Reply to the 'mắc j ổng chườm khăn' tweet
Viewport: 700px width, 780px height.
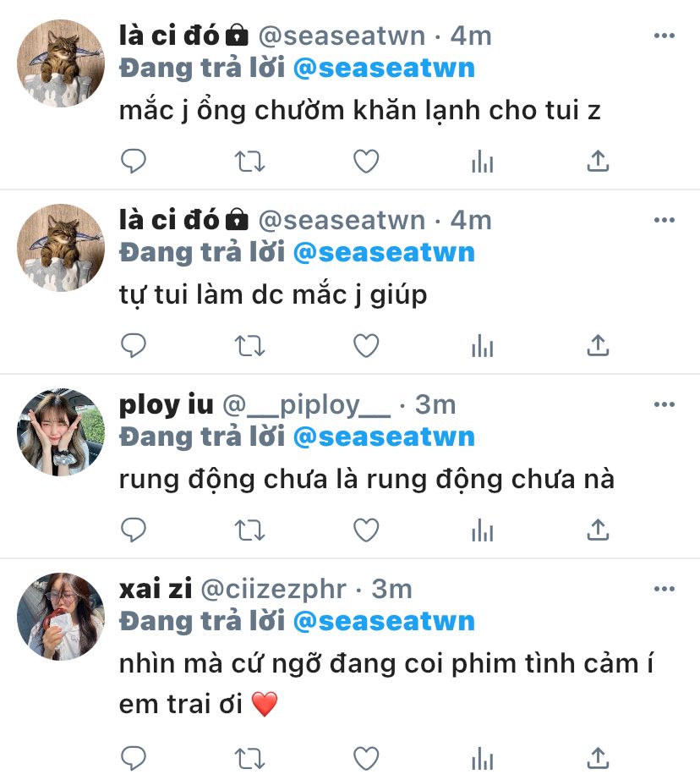tap(134, 162)
